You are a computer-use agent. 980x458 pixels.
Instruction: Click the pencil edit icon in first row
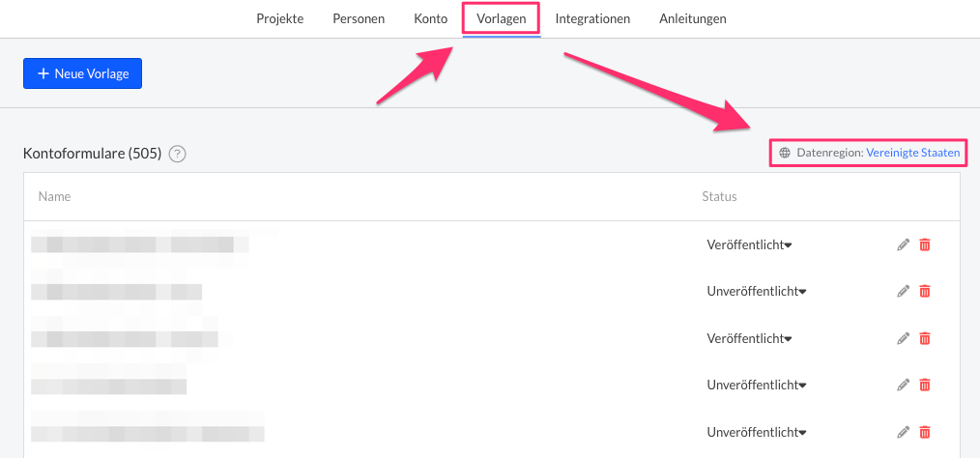tap(903, 245)
